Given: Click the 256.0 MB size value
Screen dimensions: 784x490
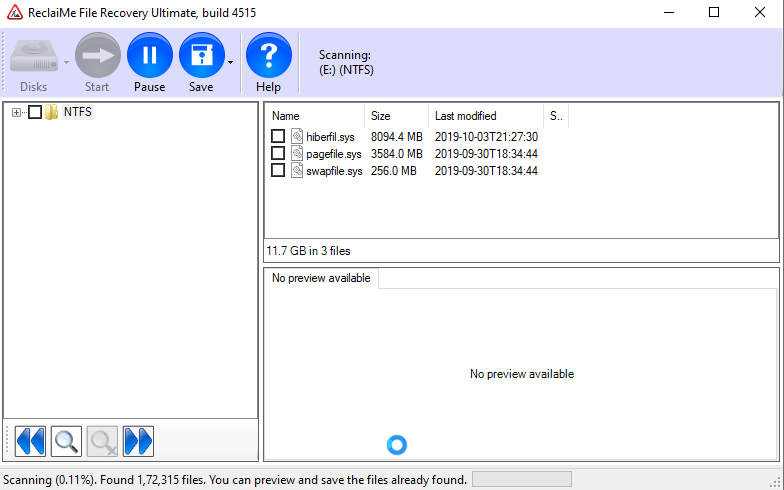Looking at the screenshot, I should (394, 171).
